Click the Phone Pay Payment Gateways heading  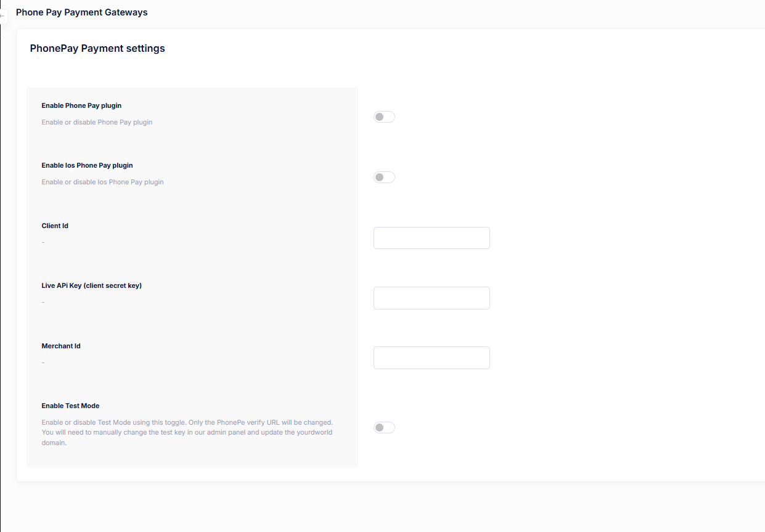click(81, 12)
